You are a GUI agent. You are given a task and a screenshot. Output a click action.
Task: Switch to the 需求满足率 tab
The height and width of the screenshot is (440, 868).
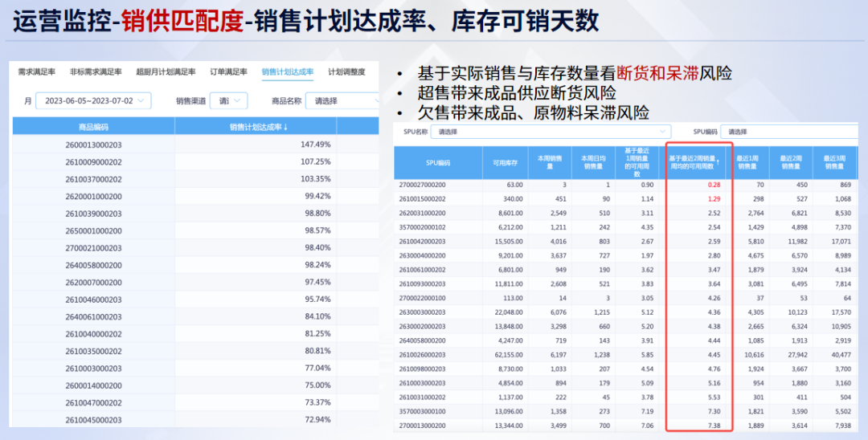[37, 72]
